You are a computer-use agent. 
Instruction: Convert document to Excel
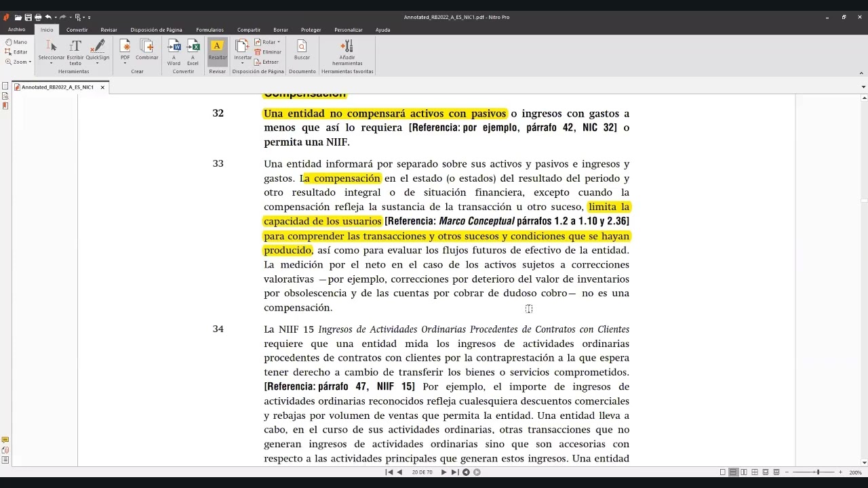tap(193, 52)
